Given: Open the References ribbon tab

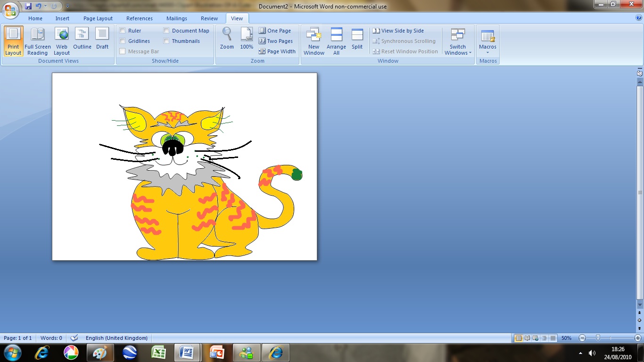Looking at the screenshot, I should (x=140, y=18).
